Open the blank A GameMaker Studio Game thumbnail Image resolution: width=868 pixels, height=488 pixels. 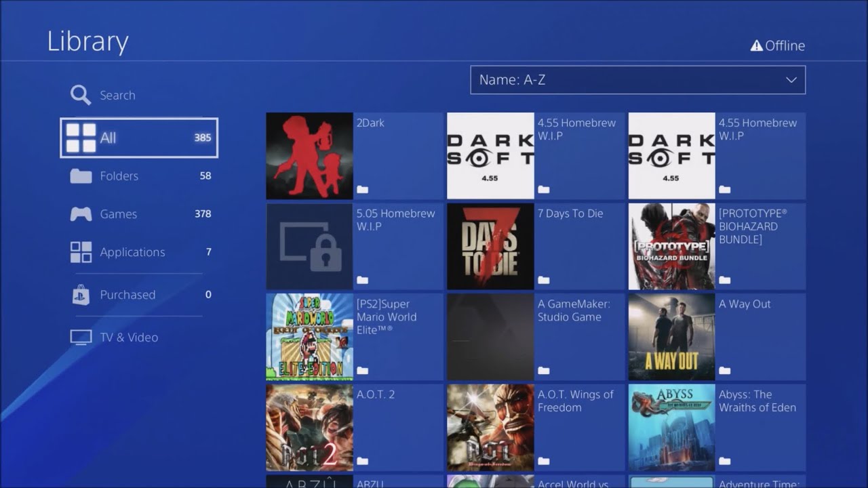point(490,337)
